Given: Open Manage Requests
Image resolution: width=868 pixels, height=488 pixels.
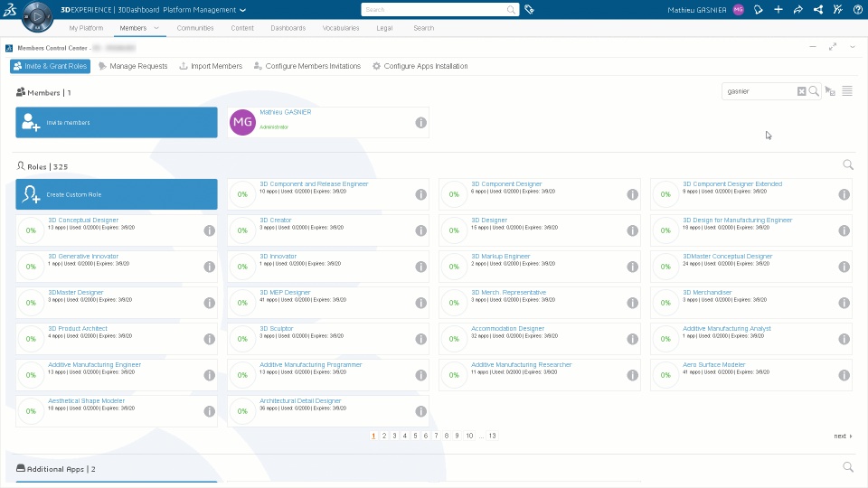Looking at the screenshot, I should coord(133,66).
